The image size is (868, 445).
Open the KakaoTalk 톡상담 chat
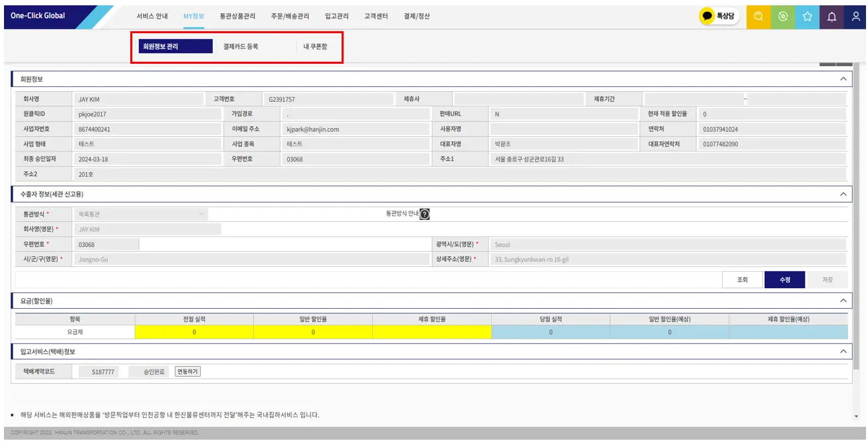tap(720, 17)
